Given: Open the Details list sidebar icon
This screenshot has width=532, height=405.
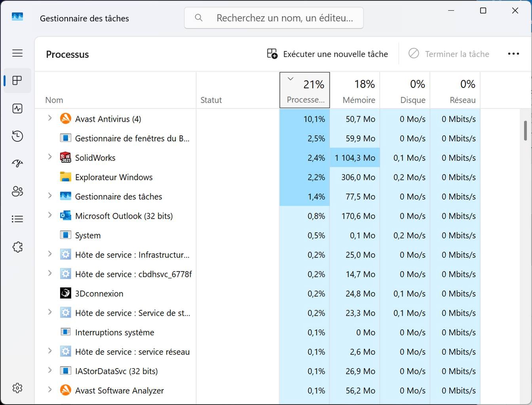Looking at the screenshot, I should pyautogui.click(x=17, y=219).
